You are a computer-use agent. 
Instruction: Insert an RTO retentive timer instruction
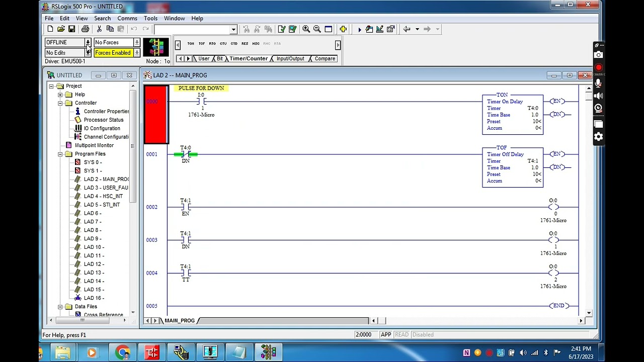212,44
